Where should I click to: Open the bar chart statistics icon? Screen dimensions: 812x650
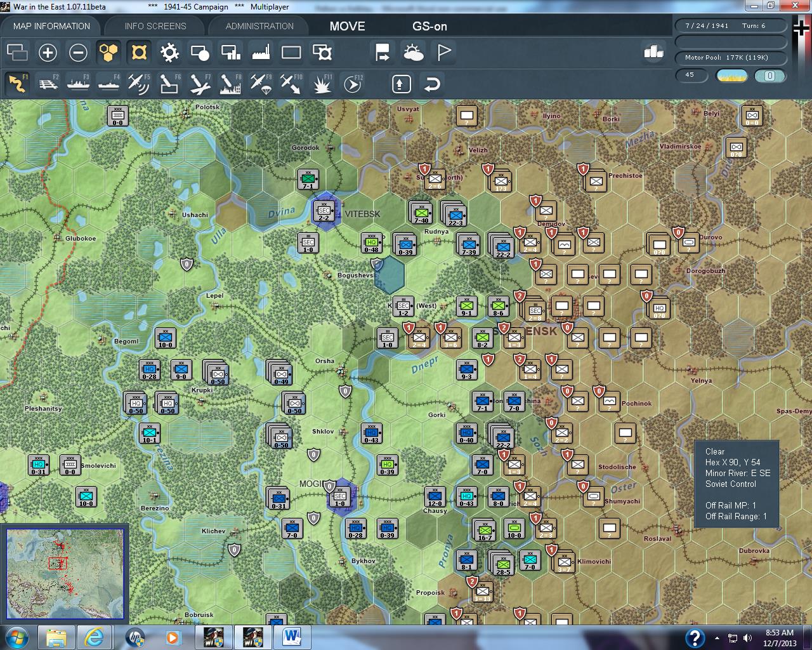pos(653,52)
